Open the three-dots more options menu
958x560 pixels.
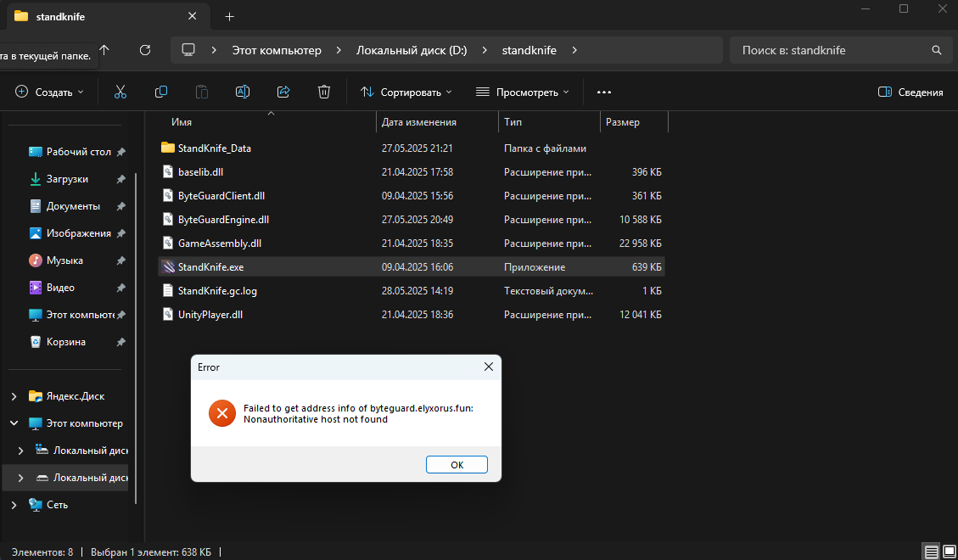pos(603,92)
